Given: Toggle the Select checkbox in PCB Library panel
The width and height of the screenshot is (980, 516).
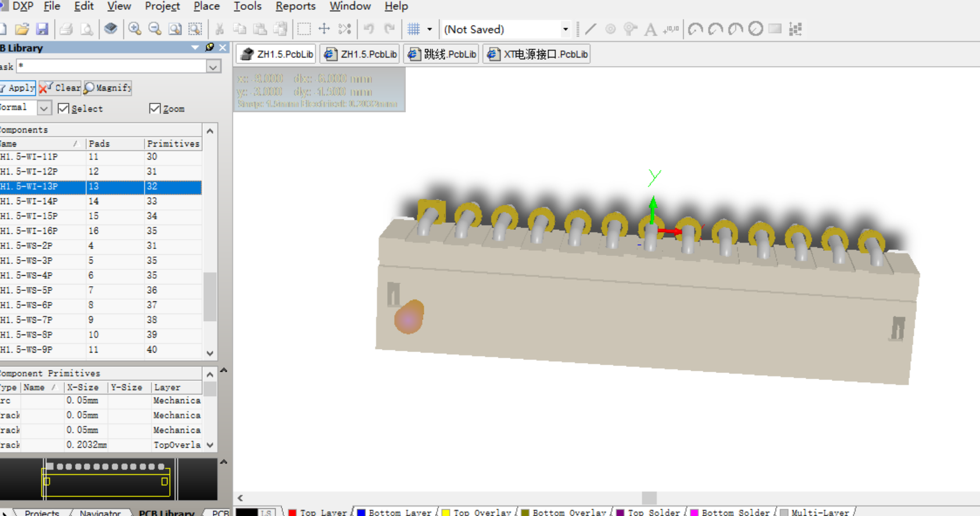Looking at the screenshot, I should pos(63,109).
